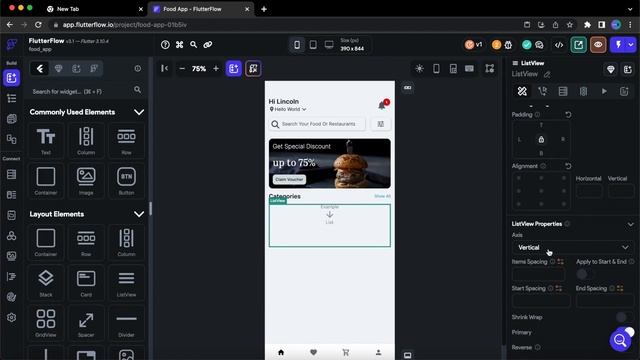Toggle Apply to Start & End switch
The height and width of the screenshot is (360, 640).
click(585, 274)
